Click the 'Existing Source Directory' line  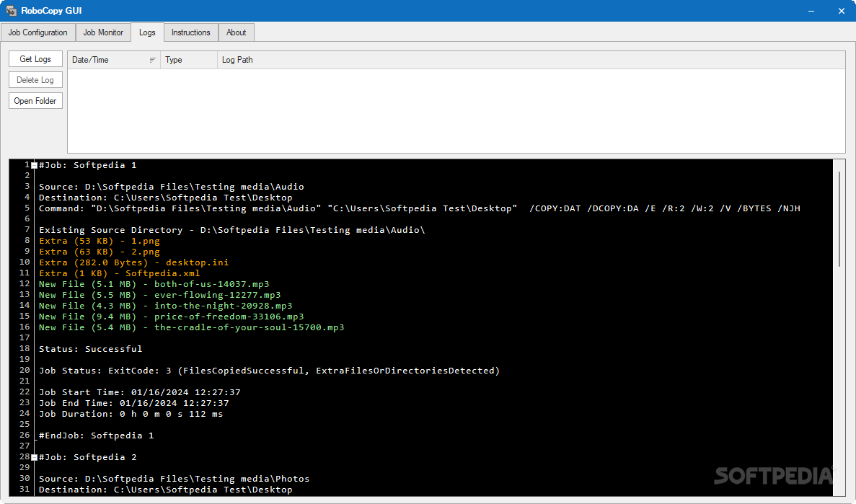232,230
